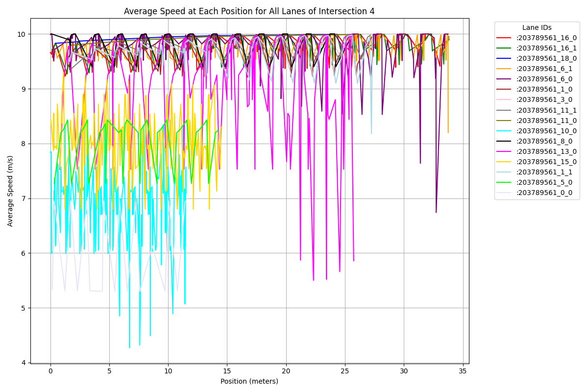Click the chart title mentioning Intersection 4
Screen dimensions: 588x392
(x=249, y=11)
